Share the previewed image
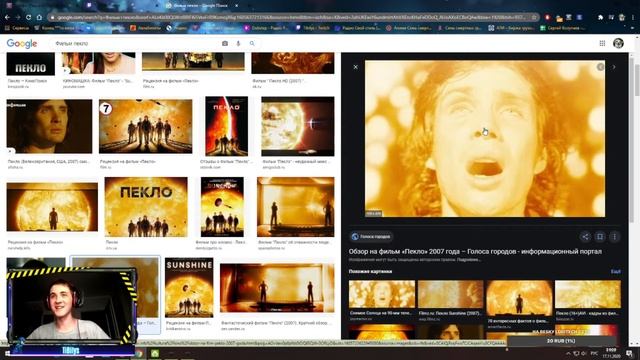This screenshot has width=640, height=360. click(x=585, y=236)
